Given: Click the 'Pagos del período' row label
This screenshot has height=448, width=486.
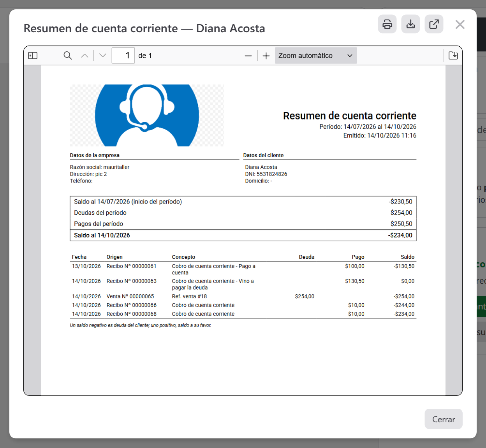Looking at the screenshot, I should click(99, 224).
